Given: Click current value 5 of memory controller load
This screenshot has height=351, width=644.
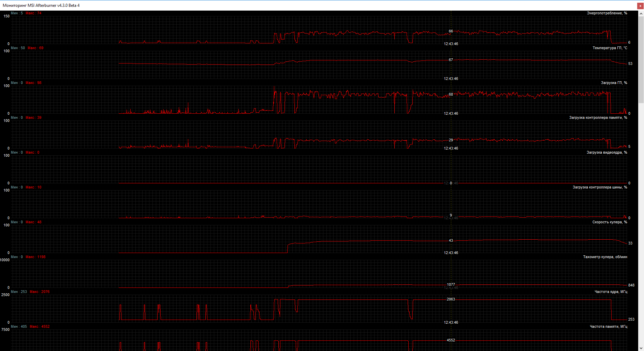Looking at the screenshot, I should (x=629, y=146).
